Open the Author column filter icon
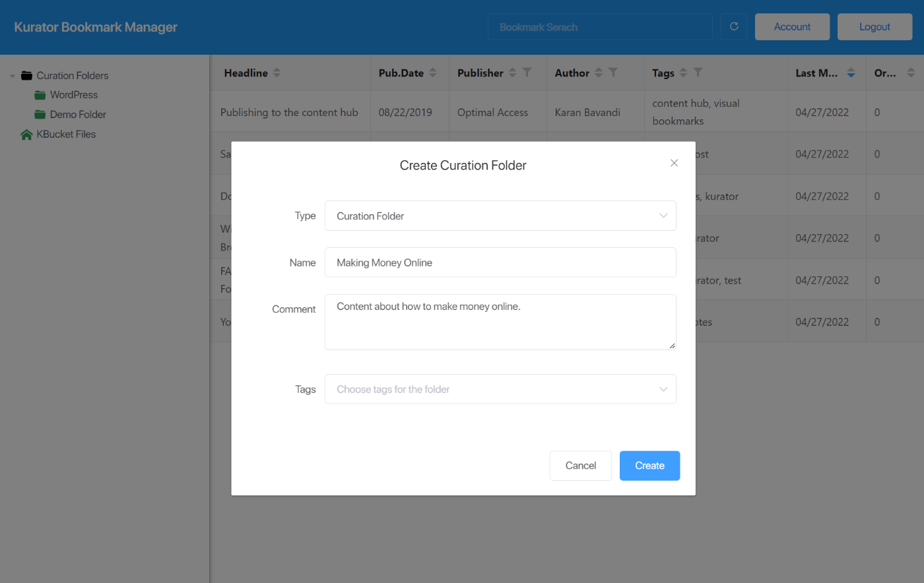The width and height of the screenshot is (924, 583). (x=612, y=73)
